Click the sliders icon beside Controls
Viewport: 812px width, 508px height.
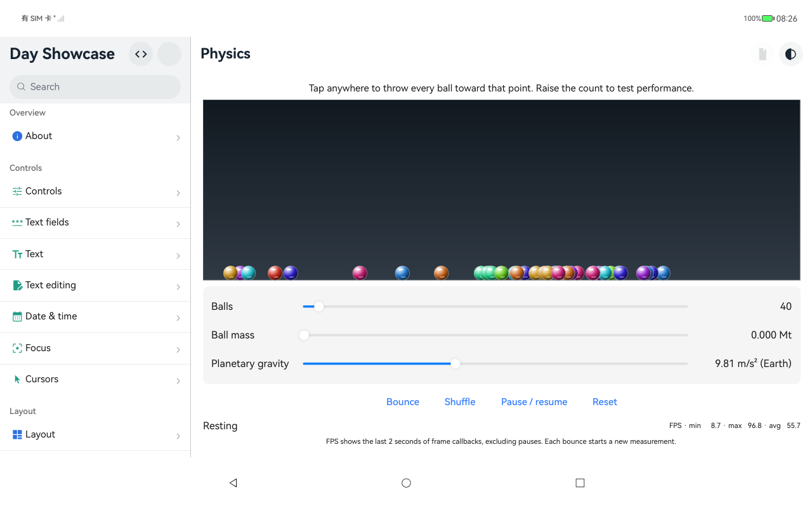click(17, 191)
